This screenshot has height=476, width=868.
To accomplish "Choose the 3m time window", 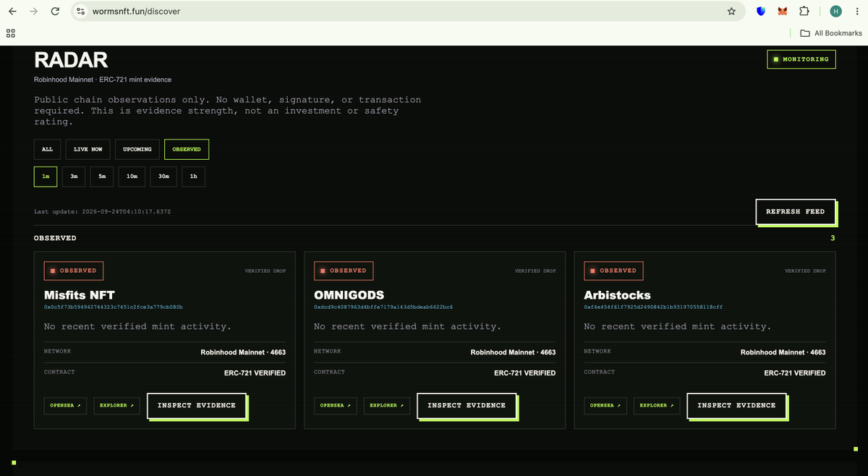I will click(x=74, y=177).
